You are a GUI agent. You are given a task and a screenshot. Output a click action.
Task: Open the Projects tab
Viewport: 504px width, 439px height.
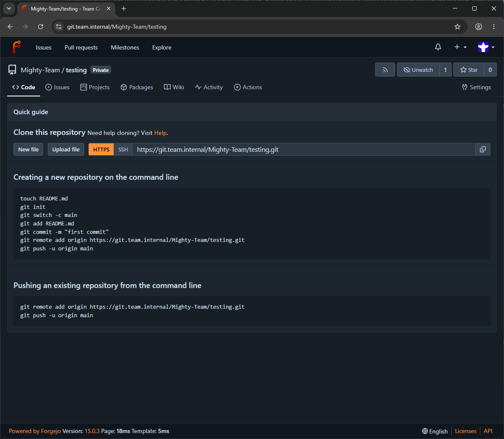pos(95,87)
